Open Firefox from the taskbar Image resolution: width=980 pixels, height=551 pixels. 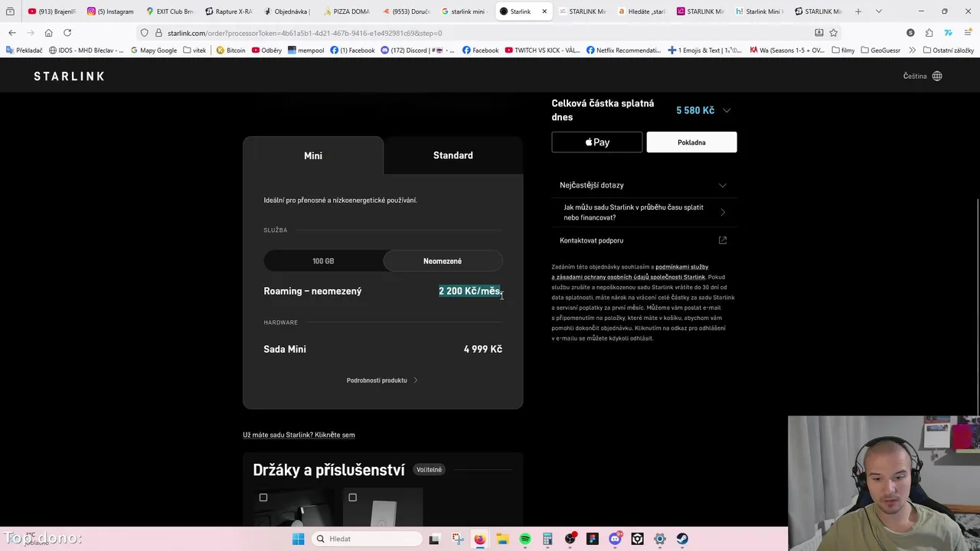pyautogui.click(x=479, y=539)
